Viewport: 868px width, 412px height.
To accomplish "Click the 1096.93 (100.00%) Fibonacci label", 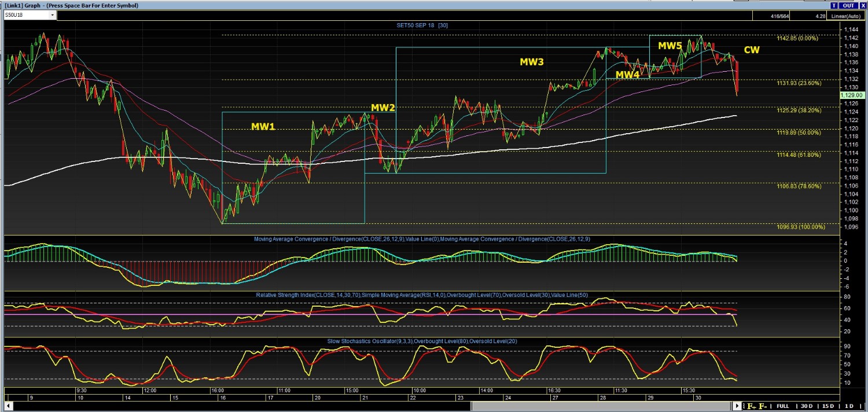I will [x=801, y=226].
